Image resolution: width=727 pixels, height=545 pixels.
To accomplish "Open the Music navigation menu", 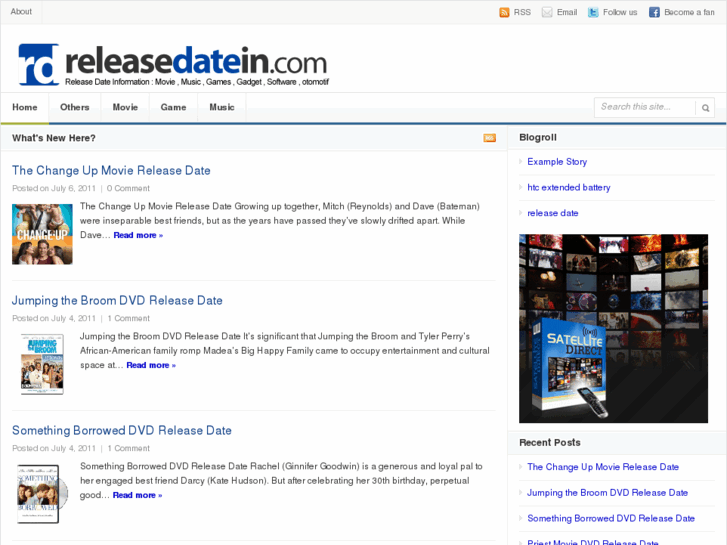I will tap(222, 107).
